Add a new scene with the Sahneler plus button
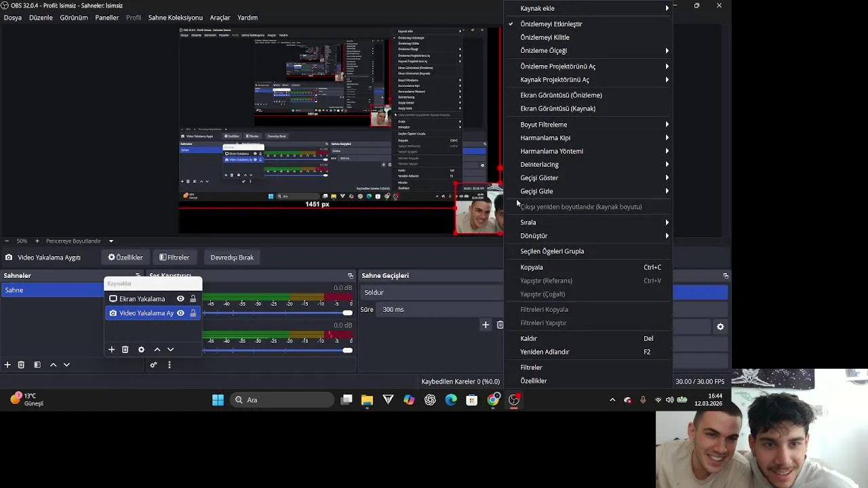This screenshot has height=488, width=868. point(7,365)
